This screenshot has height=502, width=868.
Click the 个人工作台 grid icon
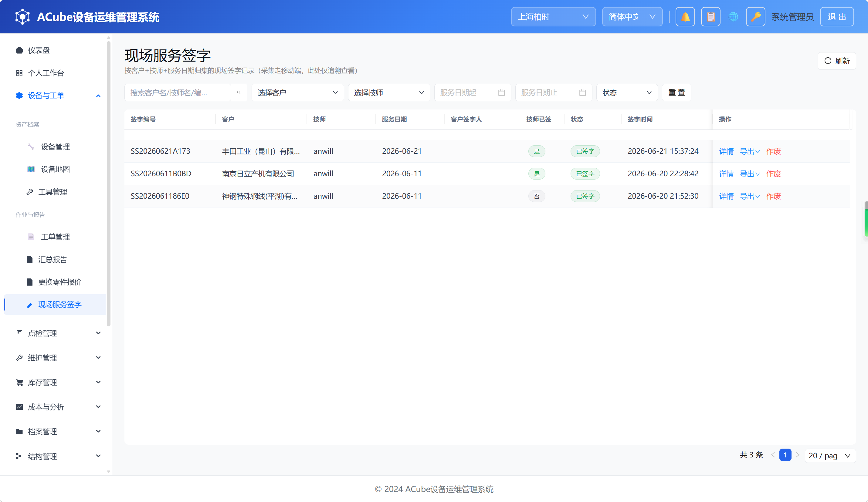tap(19, 73)
